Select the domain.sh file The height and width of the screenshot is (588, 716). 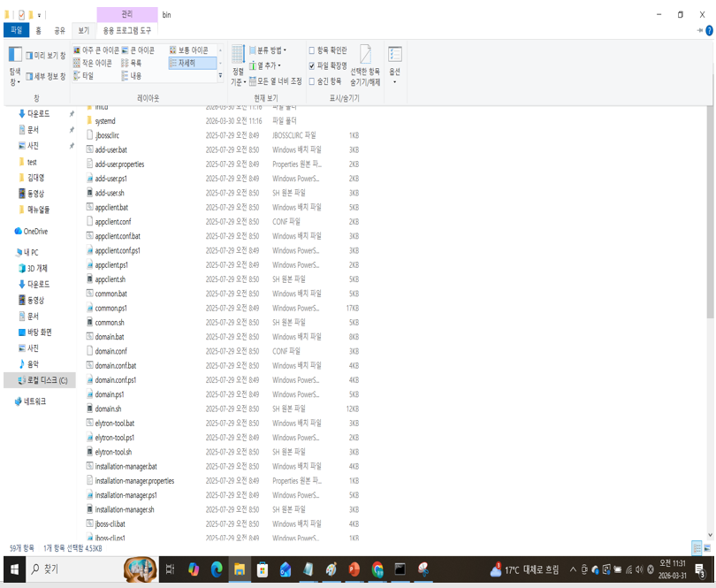pos(108,409)
